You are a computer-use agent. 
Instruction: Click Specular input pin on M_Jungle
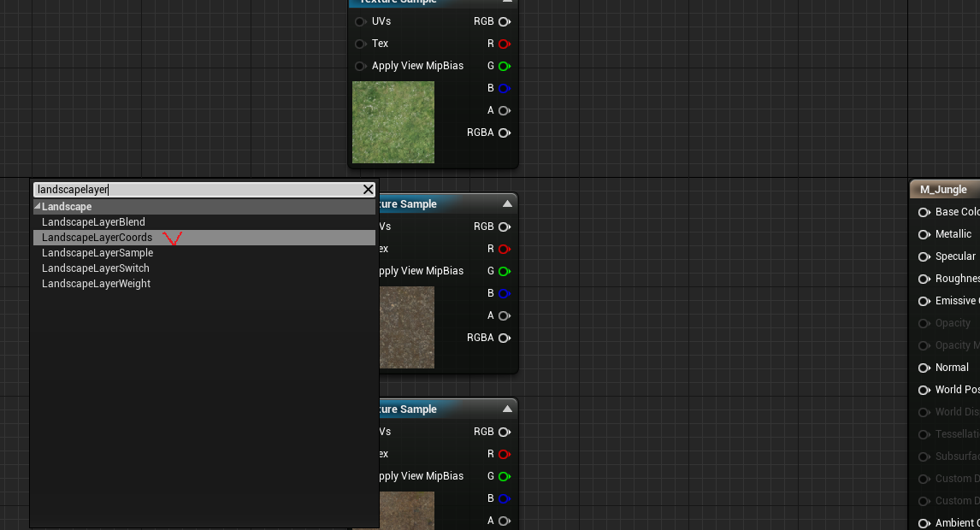[x=924, y=256]
